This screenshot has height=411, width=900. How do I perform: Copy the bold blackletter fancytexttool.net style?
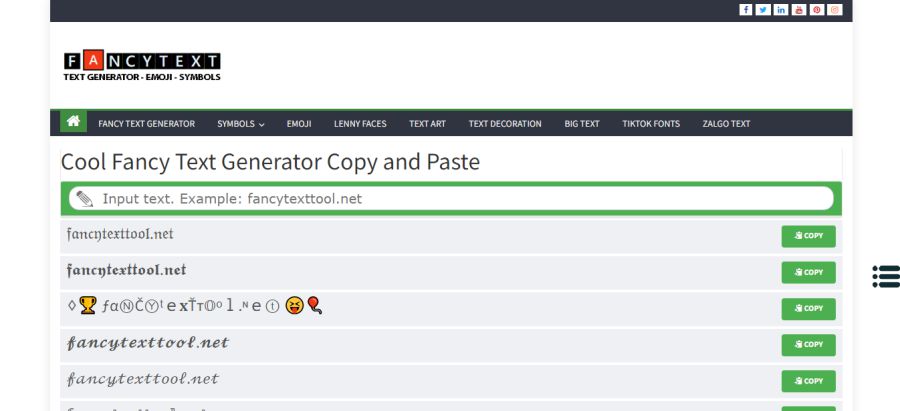pyautogui.click(x=808, y=273)
